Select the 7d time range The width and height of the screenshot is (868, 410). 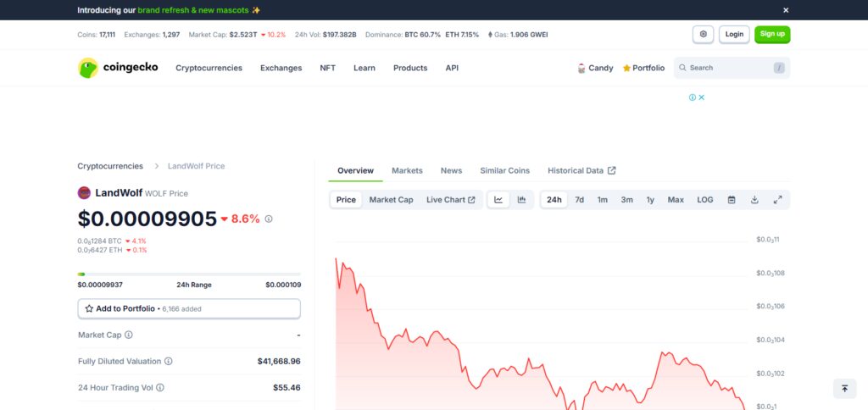pyautogui.click(x=579, y=200)
